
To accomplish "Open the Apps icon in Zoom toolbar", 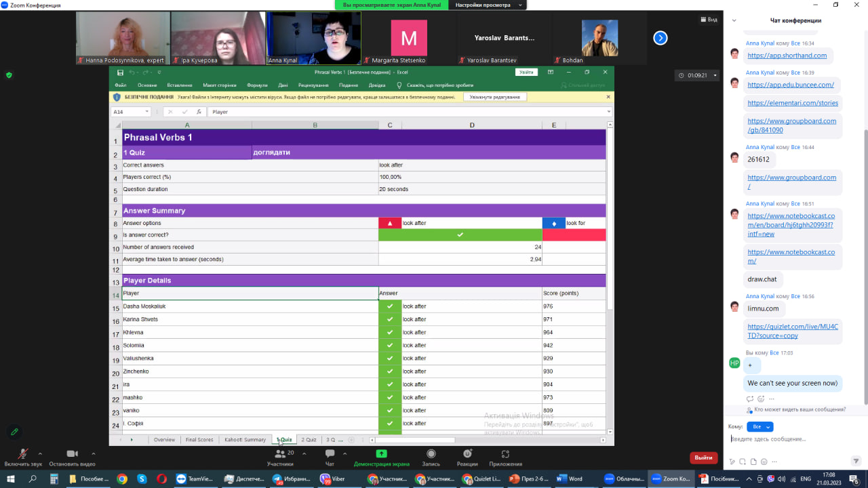I will click(505, 455).
